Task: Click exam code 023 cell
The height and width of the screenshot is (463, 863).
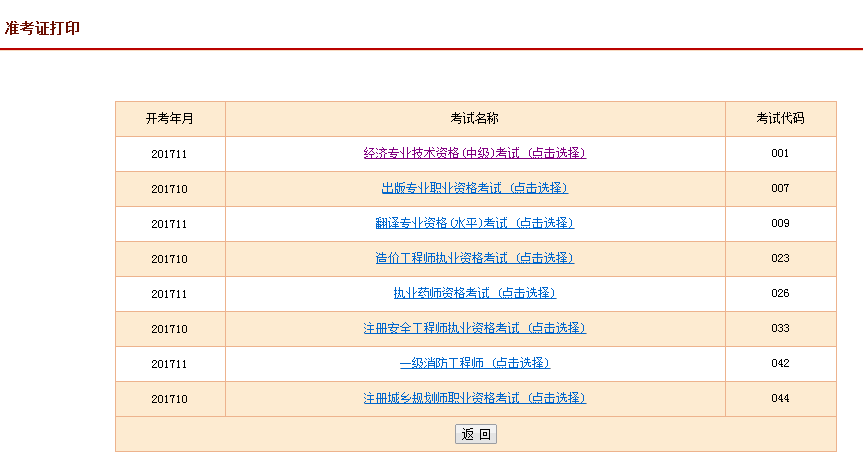Action: (x=780, y=258)
